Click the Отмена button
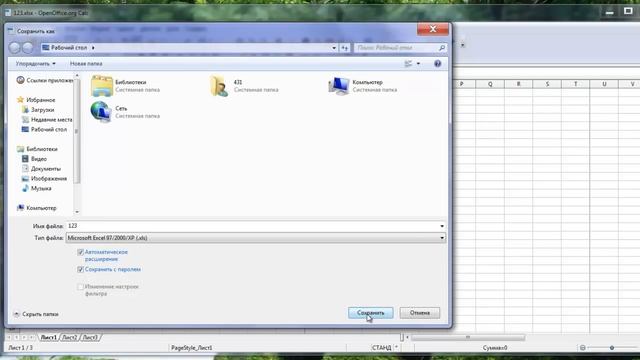 click(x=420, y=313)
